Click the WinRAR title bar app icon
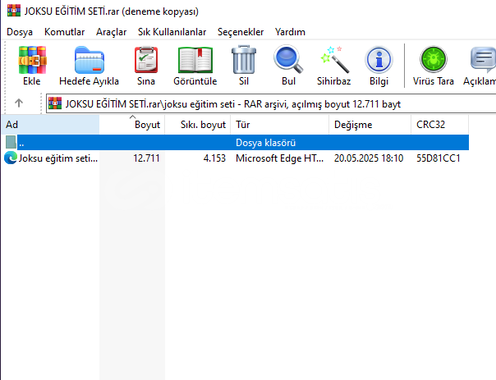The image size is (496, 380). [14, 11]
